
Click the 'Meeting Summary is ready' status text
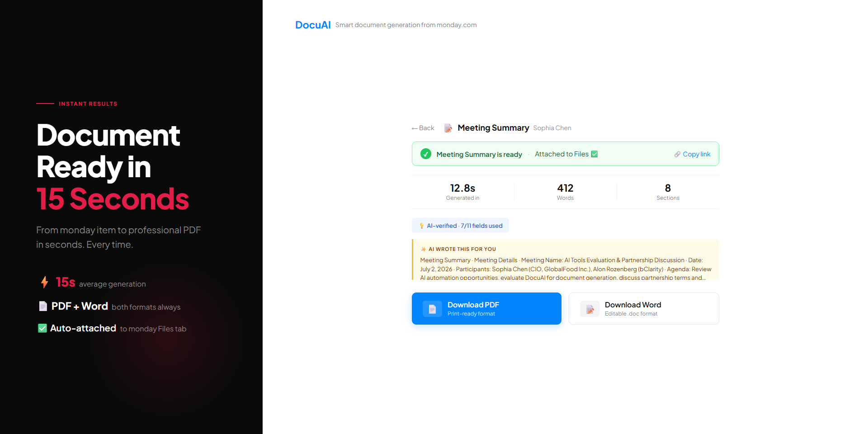pos(479,154)
